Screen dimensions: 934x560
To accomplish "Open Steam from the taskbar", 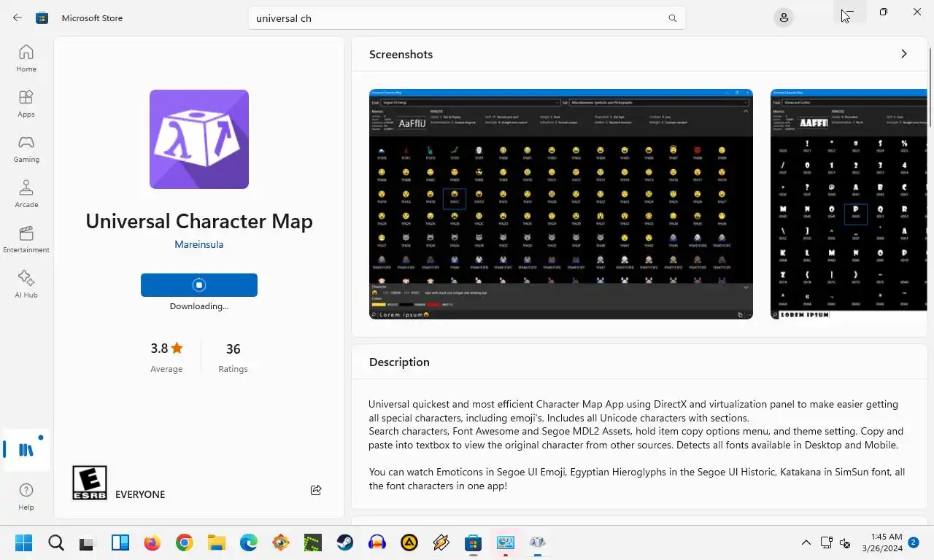I will [344, 542].
